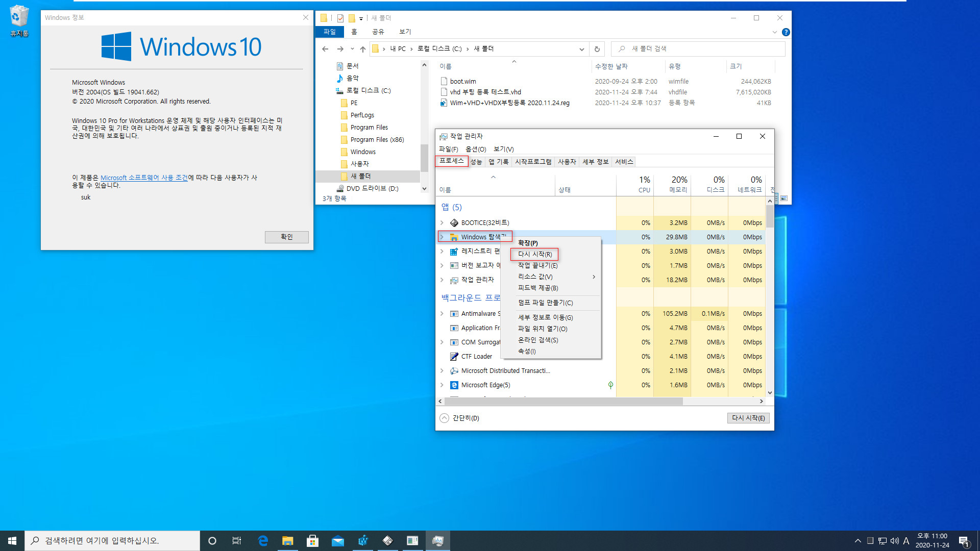The image size is (980, 551).
Task: Click the taskbar search box
Action: pos(112,541)
